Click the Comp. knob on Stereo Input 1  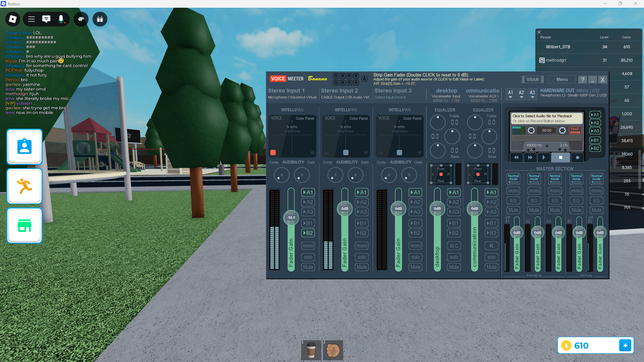[281, 175]
